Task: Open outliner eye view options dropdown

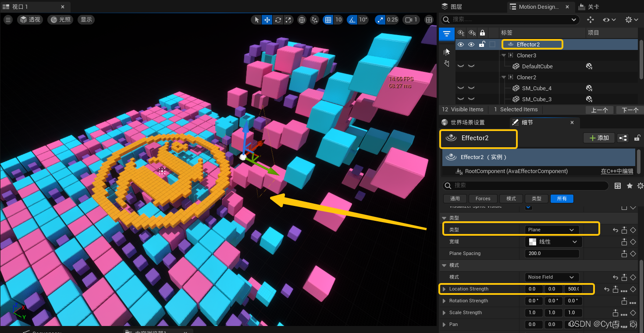Action: click(609, 20)
